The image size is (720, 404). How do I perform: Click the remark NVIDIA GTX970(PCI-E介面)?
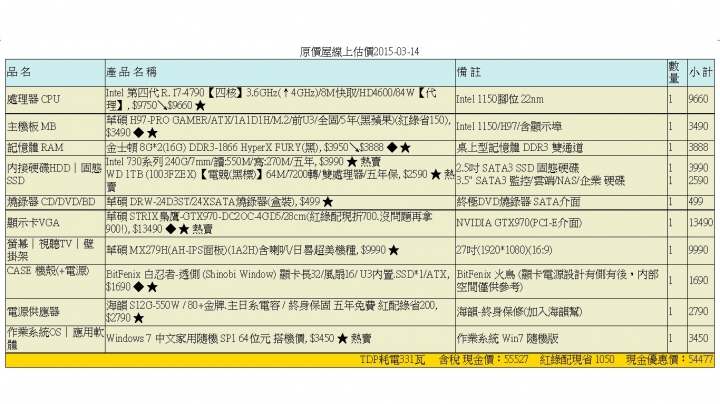point(519,223)
